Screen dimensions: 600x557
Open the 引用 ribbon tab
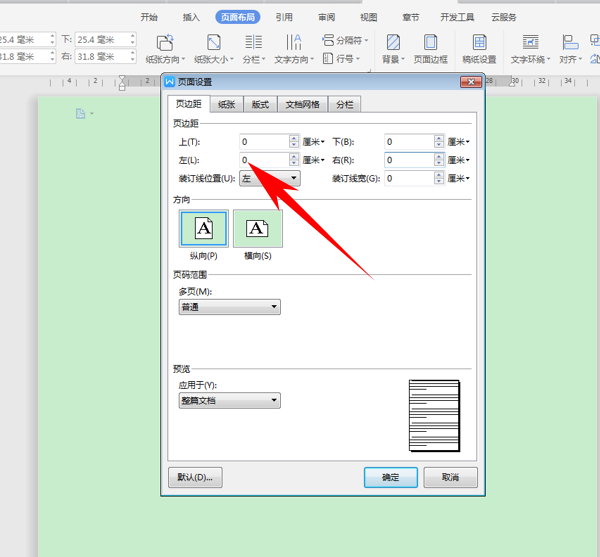[284, 17]
